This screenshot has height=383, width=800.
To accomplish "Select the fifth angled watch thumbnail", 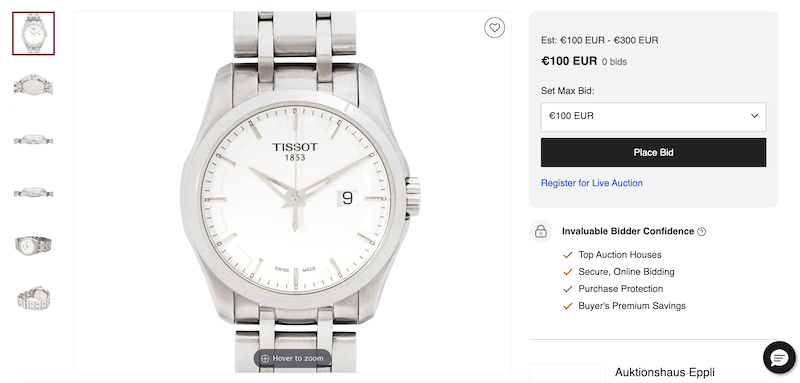I will pyautogui.click(x=34, y=245).
